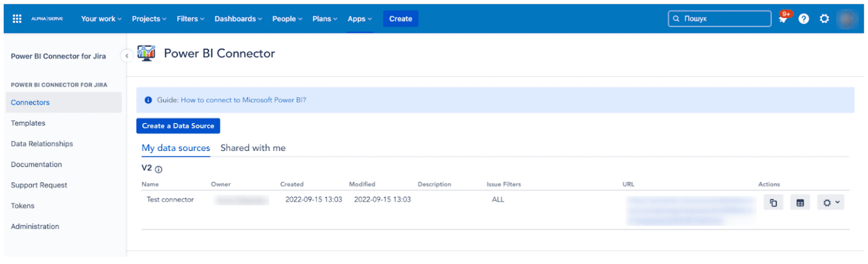Screen dimensions: 868x264
Task: Click Create a Data Source button
Action: (x=178, y=126)
